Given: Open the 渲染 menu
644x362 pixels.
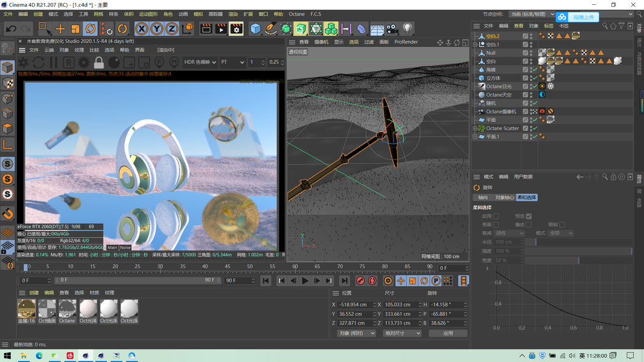Looking at the screenshot, I should tap(234, 14).
